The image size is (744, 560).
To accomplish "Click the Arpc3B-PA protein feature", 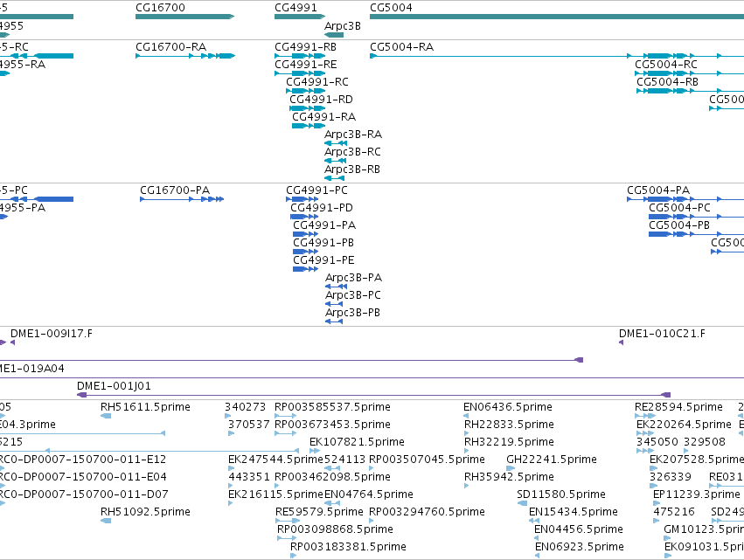I will pos(337,287).
